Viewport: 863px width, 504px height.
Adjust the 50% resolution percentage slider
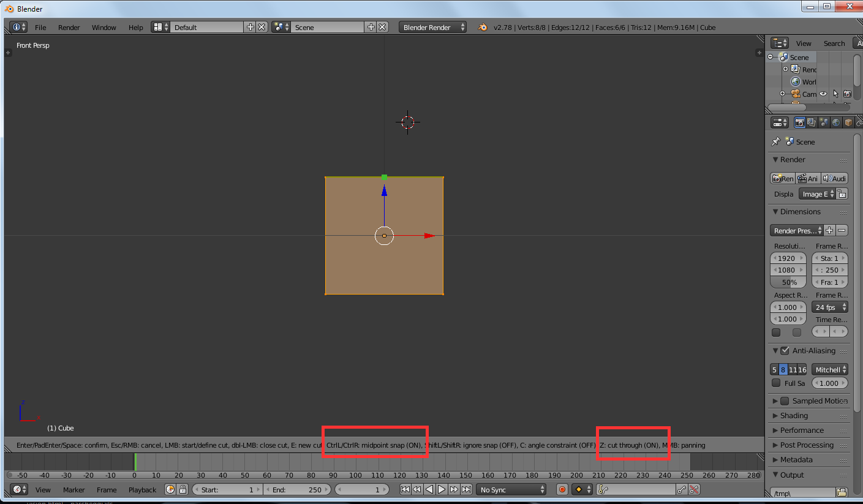coord(788,282)
